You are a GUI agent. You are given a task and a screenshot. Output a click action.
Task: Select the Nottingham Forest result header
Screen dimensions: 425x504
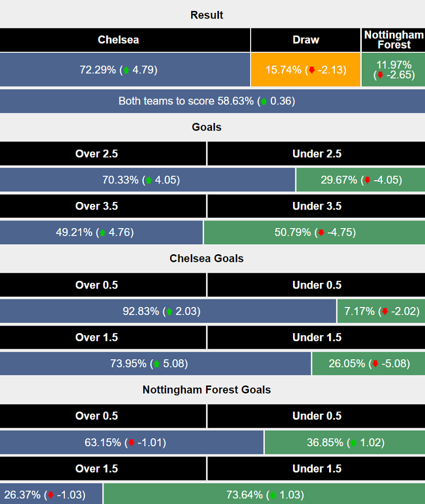click(393, 40)
